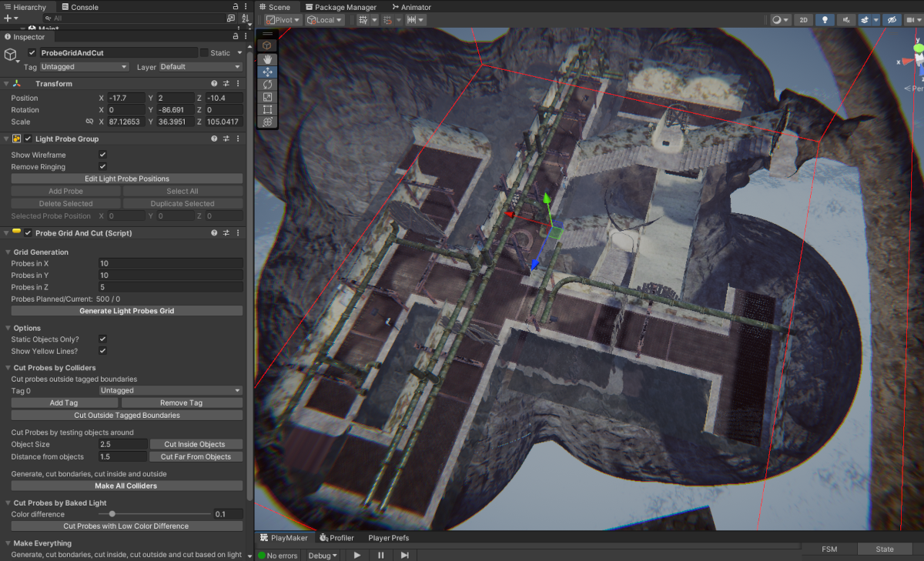Open Light Probe Group help icon
924x561 pixels.
point(215,139)
